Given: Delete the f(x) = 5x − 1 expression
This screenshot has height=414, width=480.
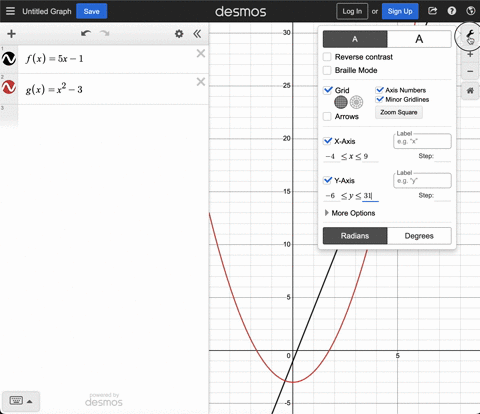Looking at the screenshot, I should coord(201,53).
